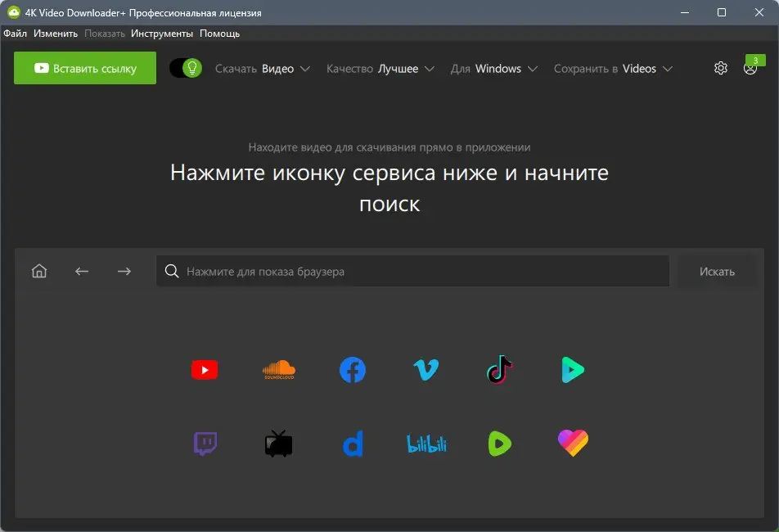Expand the Качество Лучшее dropdown
The image size is (779, 532).
click(379, 69)
